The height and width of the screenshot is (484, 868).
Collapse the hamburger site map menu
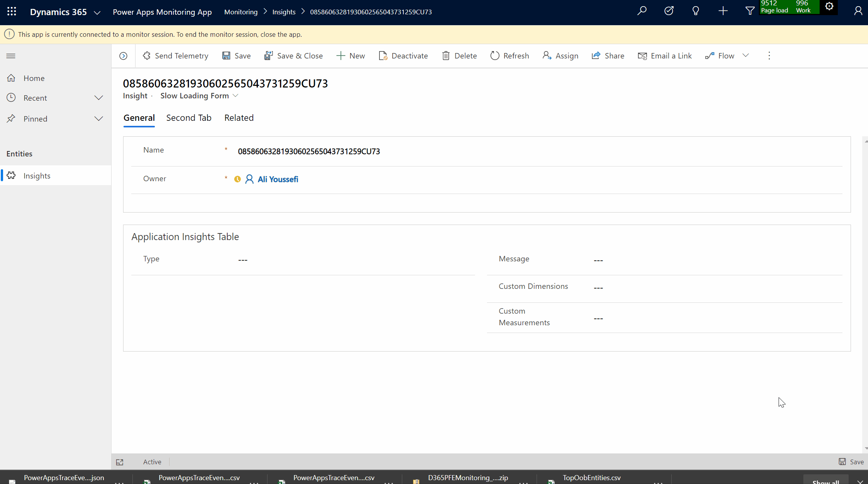(11, 56)
